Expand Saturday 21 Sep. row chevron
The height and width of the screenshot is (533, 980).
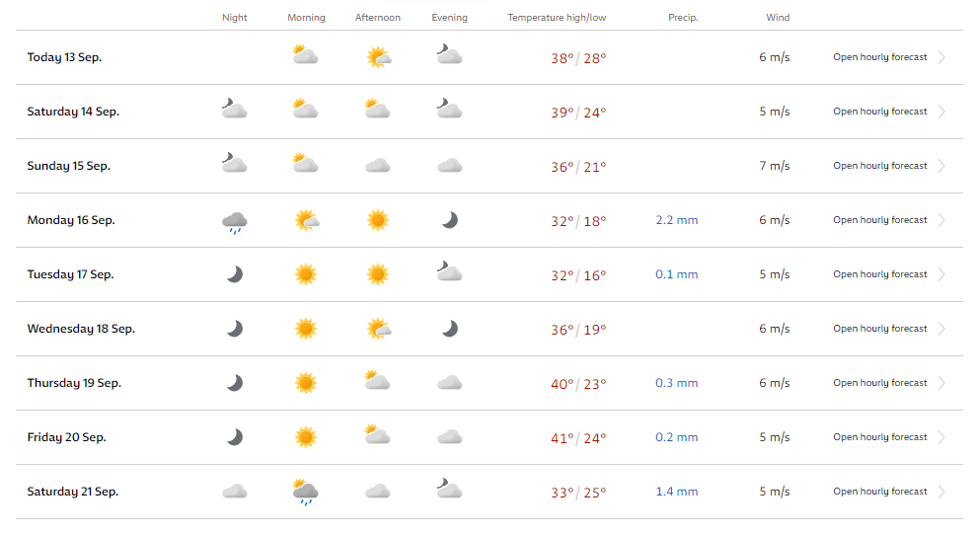coord(942,492)
